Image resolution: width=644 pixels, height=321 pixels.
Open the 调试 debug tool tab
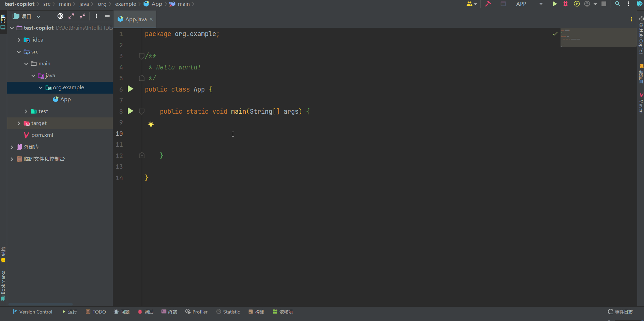pos(145,312)
